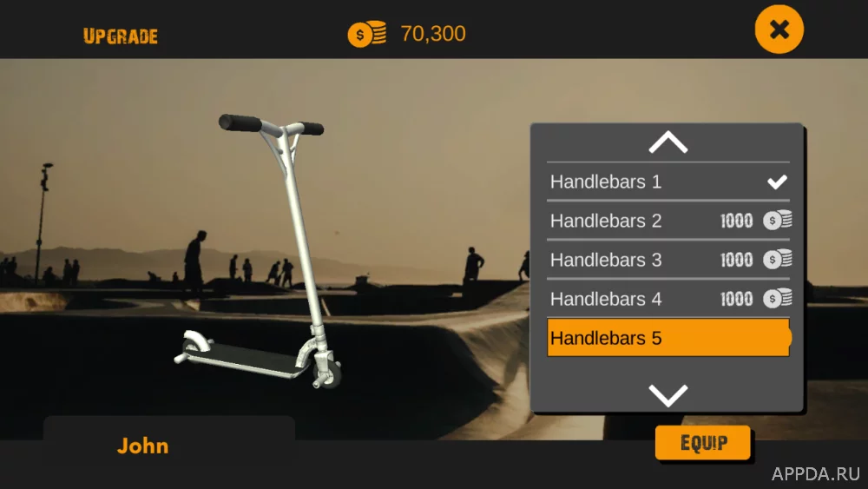
Task: Select Handlebars 1 from the list
Action: coord(668,182)
